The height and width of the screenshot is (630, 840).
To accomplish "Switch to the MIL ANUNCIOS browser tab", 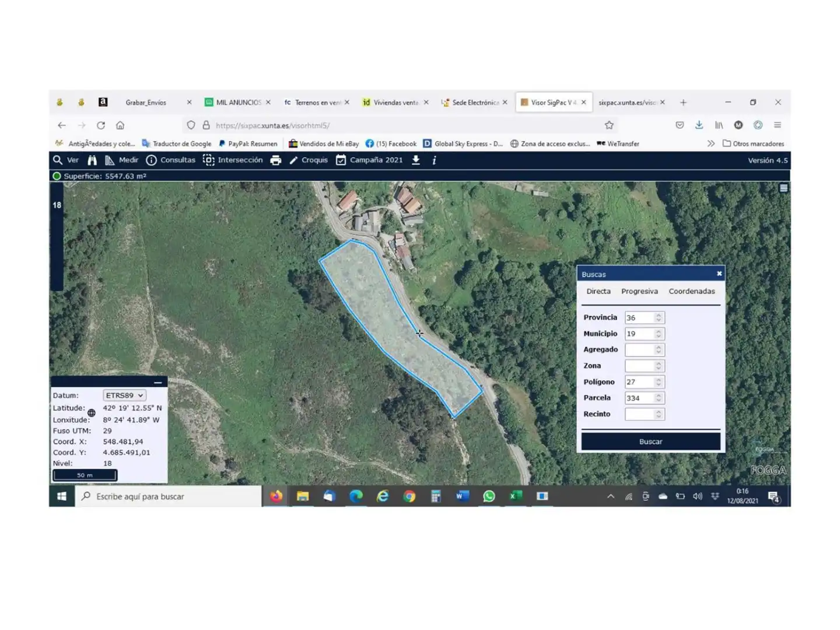I will (238, 102).
